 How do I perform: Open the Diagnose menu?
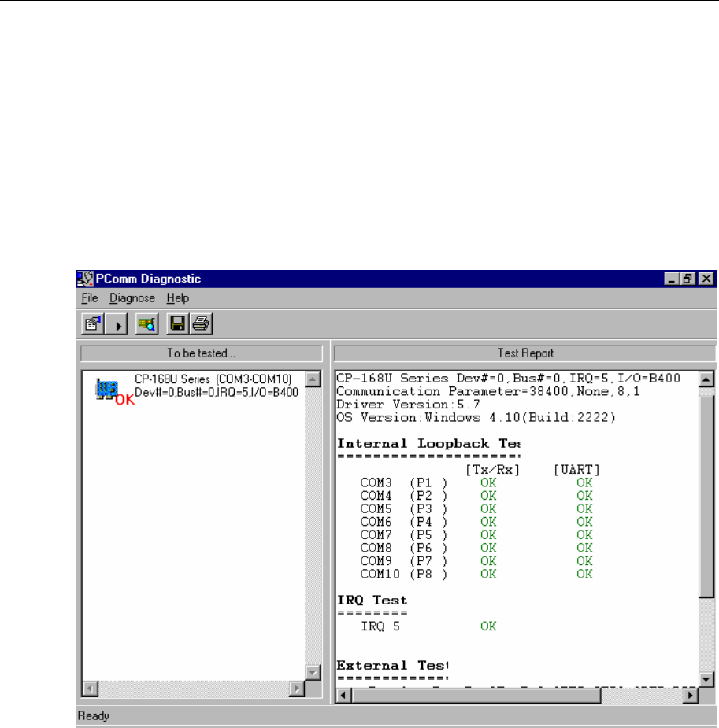pyautogui.click(x=132, y=298)
